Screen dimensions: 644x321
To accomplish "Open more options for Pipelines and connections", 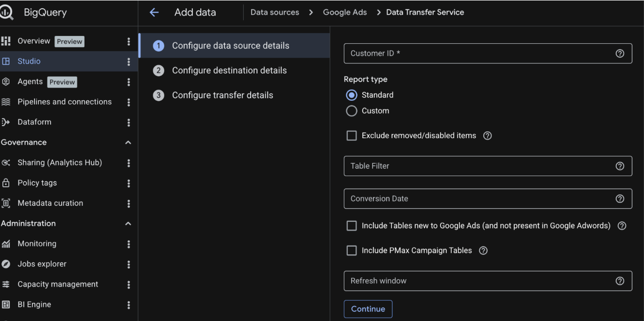I will click(129, 102).
